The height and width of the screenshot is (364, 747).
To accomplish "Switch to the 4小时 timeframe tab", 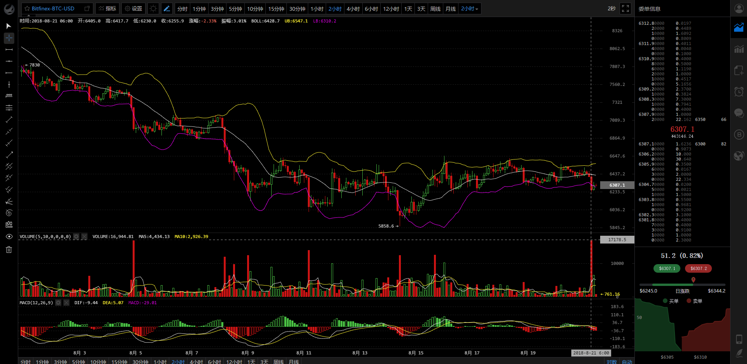I will coord(353,8).
